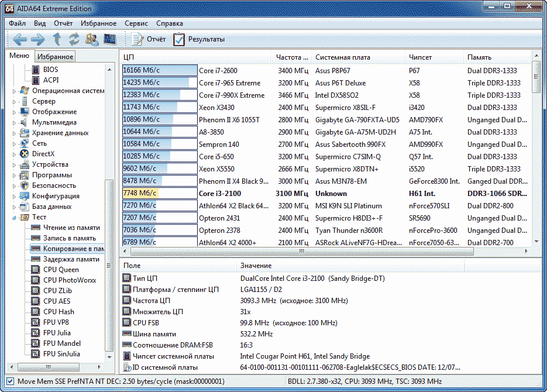Click the Результаты toolbar button
Image resolution: width=547 pixels, height=392 pixels.
[x=199, y=39]
